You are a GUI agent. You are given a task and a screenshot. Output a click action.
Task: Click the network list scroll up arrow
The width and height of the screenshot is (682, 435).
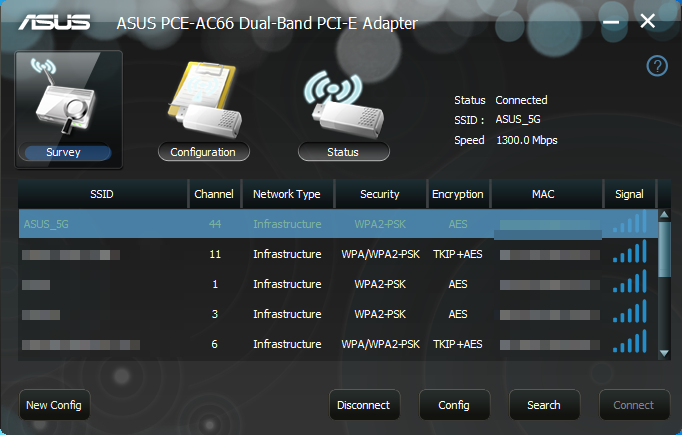[664, 214]
